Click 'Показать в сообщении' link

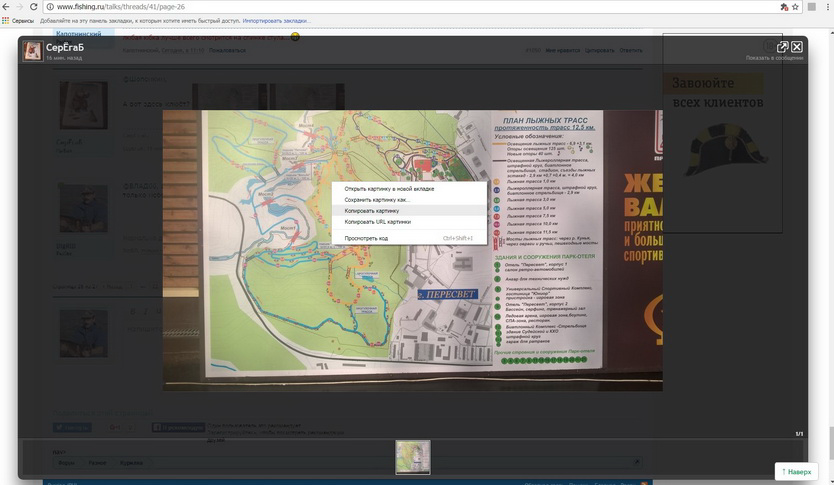click(x=774, y=58)
